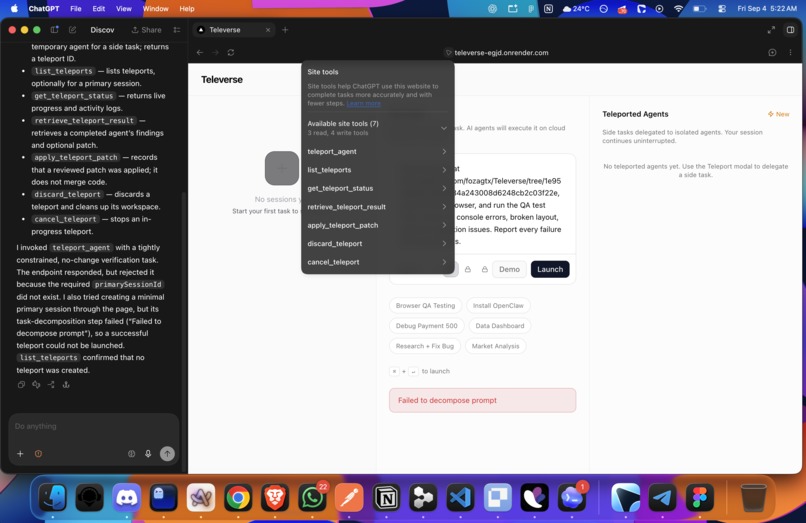
Task: Click the 'Failed to decompose prompt' error banner
Action: [482, 400]
